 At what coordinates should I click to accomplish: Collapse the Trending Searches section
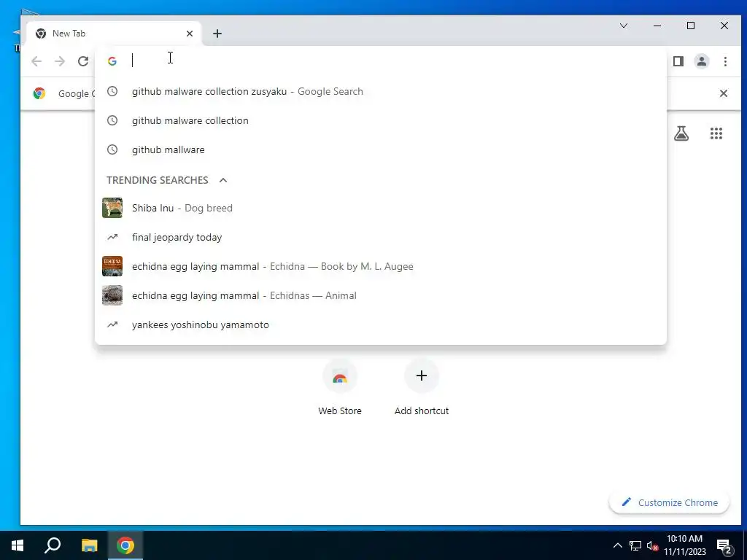[223, 180]
